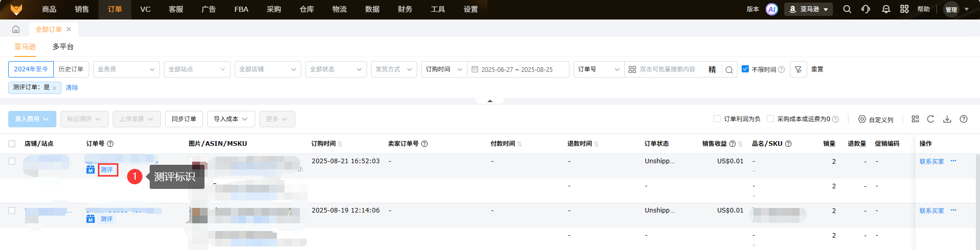
Task: Click the download export icon
Action: click(x=947, y=119)
